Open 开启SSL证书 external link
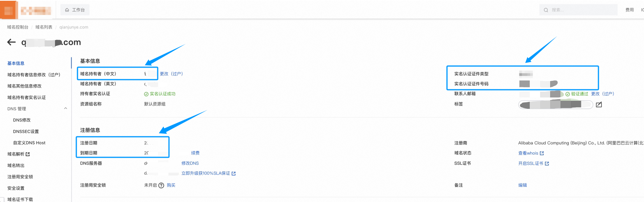644x202 pixels. (x=533, y=164)
